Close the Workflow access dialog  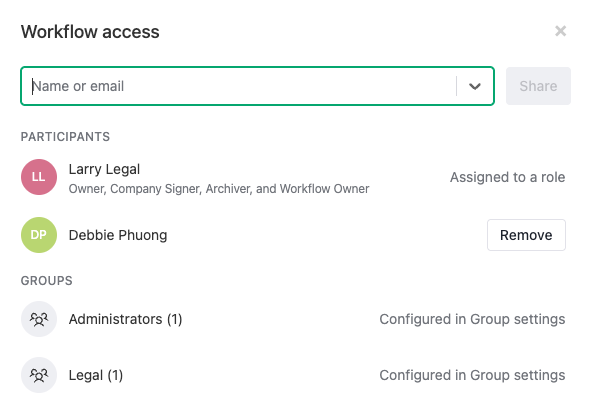pos(560,31)
